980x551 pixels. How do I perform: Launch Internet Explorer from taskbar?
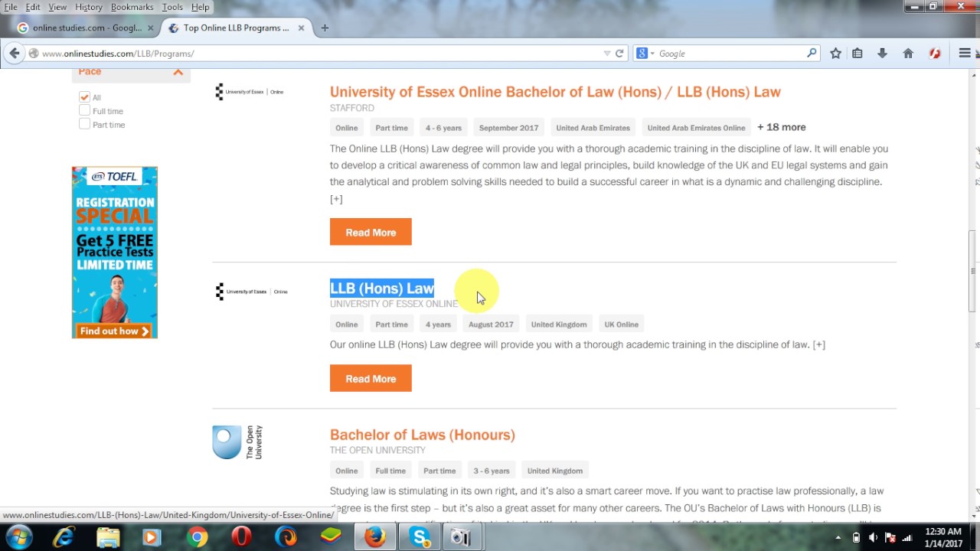(64, 537)
